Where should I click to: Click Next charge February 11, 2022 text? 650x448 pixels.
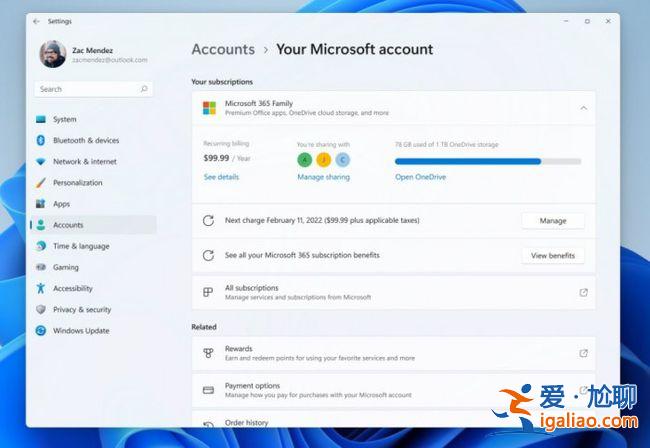coord(322,220)
